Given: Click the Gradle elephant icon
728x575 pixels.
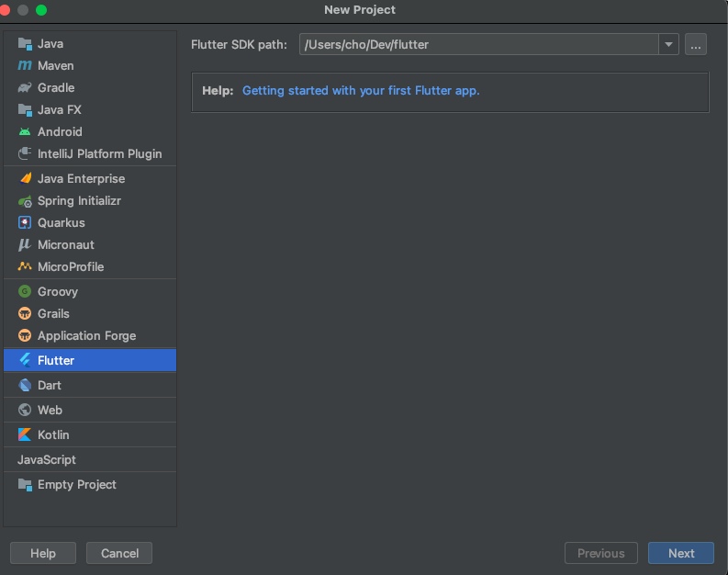Looking at the screenshot, I should (x=25, y=87).
